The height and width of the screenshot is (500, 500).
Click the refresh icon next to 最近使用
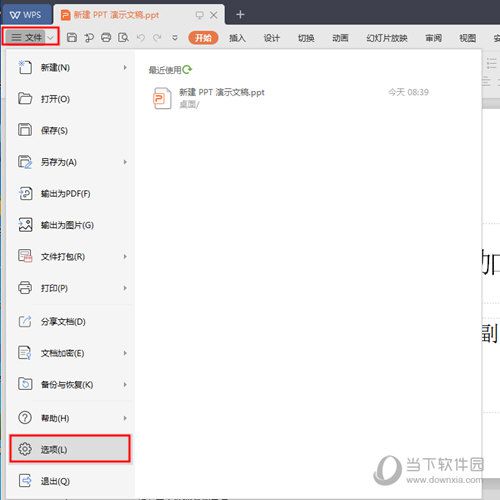187,69
